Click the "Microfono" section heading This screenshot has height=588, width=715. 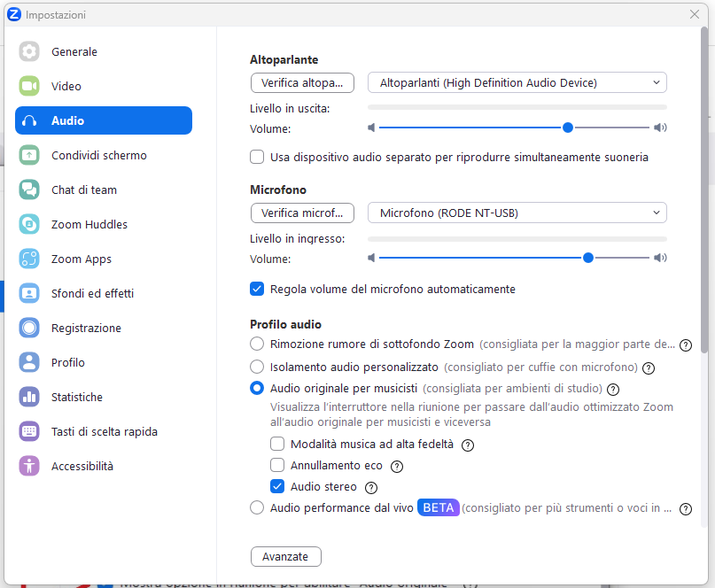(x=278, y=190)
